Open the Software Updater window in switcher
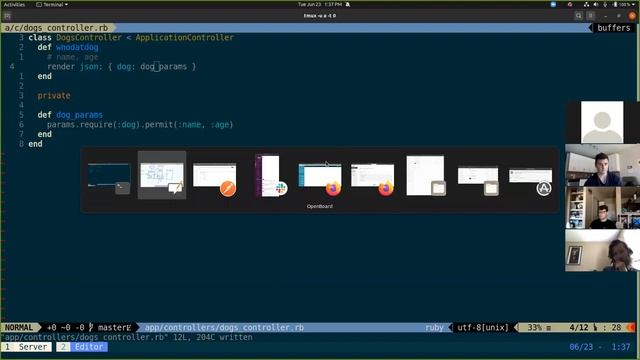This screenshot has height=360, width=640. (531, 181)
